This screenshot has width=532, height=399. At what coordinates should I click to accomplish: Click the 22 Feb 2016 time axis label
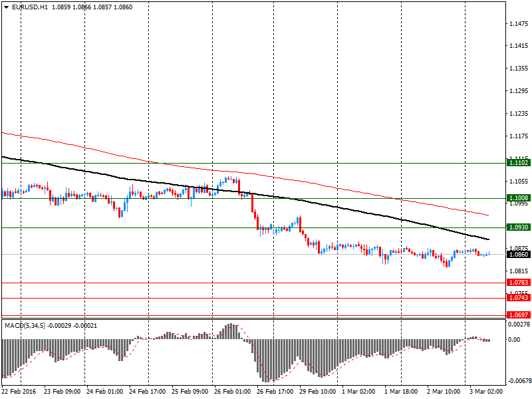pos(19,392)
